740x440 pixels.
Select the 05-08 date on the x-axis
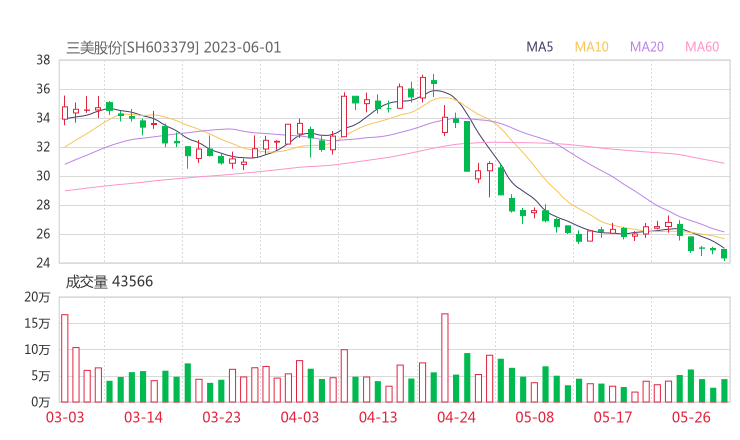[534, 417]
